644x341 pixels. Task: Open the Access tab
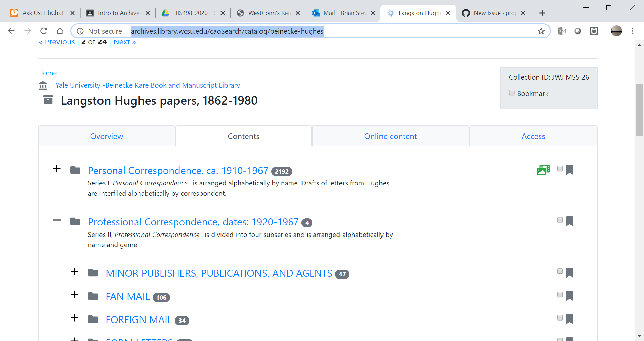[x=533, y=136]
